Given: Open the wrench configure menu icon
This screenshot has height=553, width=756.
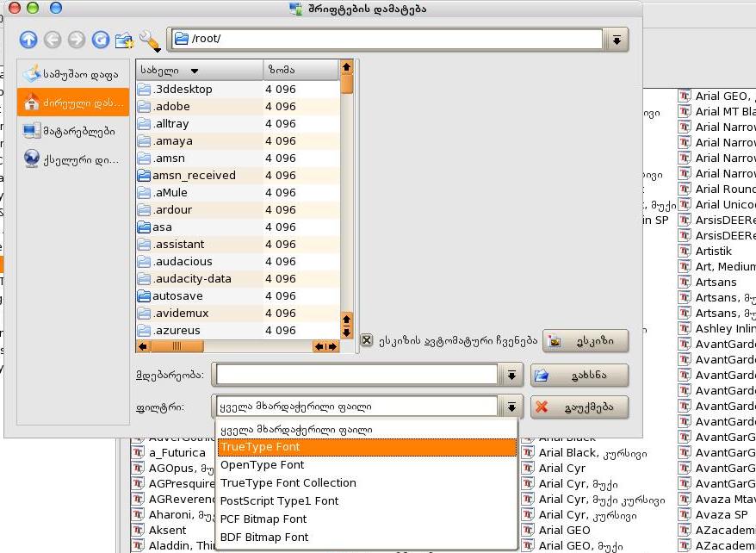Looking at the screenshot, I should coord(150,40).
